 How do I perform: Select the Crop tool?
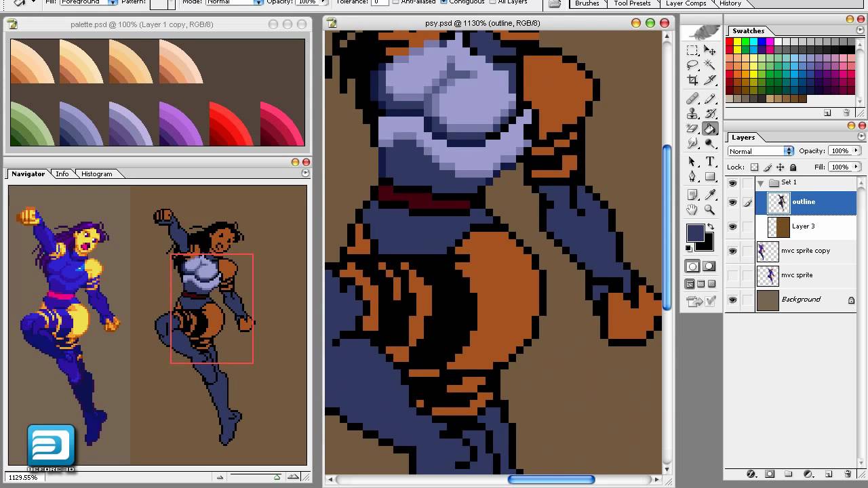click(x=692, y=80)
